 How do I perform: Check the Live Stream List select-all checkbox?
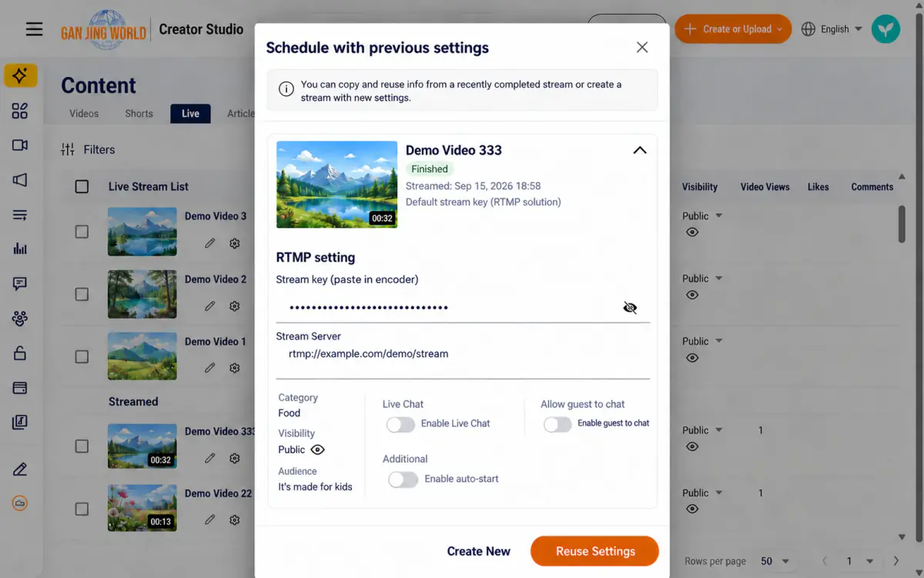point(82,186)
